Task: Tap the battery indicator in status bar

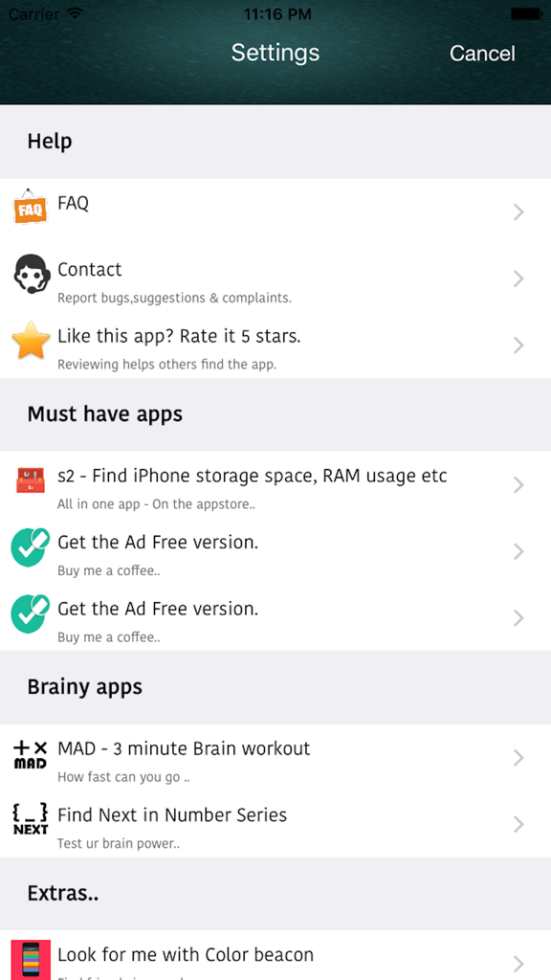Action: 525,13
